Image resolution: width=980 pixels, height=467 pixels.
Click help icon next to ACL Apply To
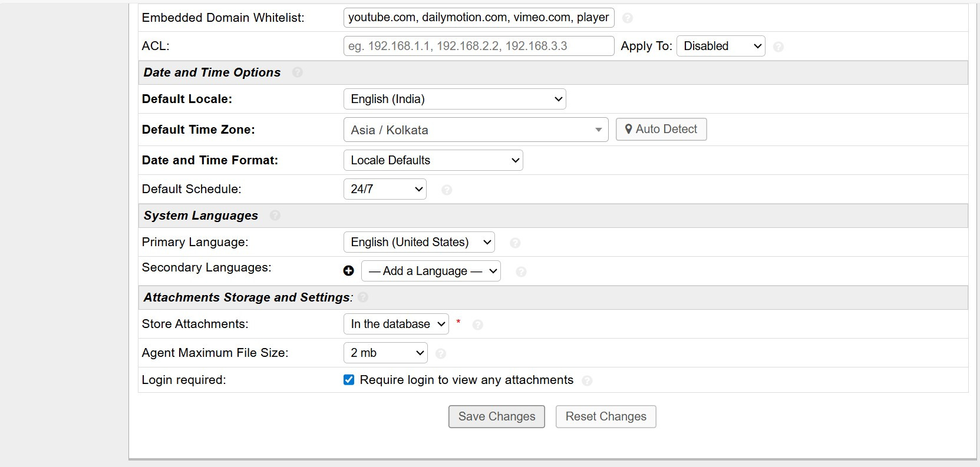point(778,47)
